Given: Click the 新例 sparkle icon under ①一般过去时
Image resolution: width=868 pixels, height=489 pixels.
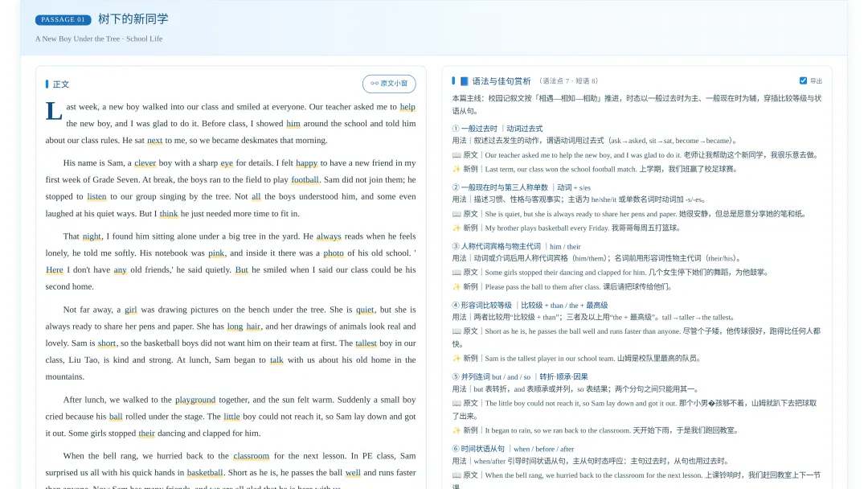Looking at the screenshot, I should tap(457, 169).
